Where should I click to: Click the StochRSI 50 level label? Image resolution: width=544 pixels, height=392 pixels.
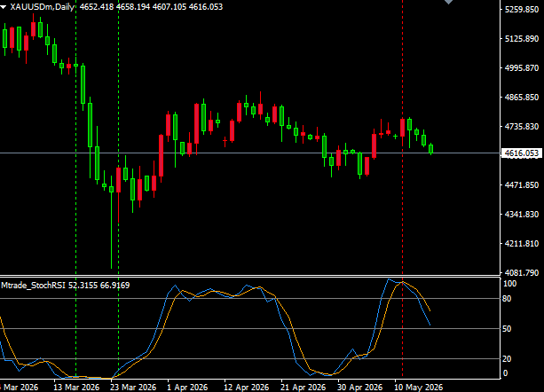click(507, 328)
